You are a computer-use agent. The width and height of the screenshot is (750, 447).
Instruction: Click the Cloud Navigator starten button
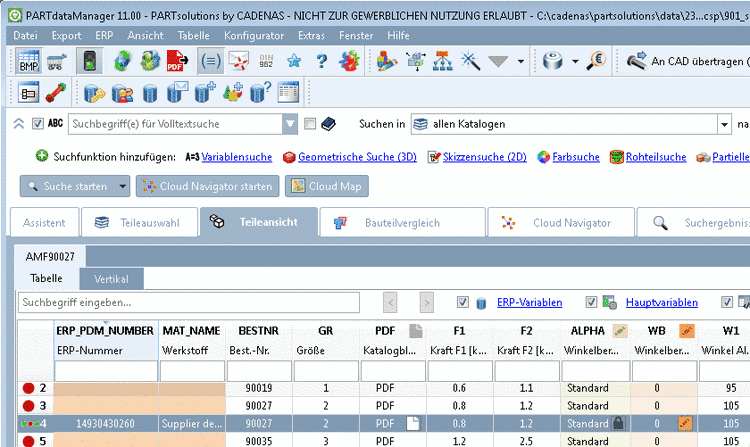(x=207, y=186)
